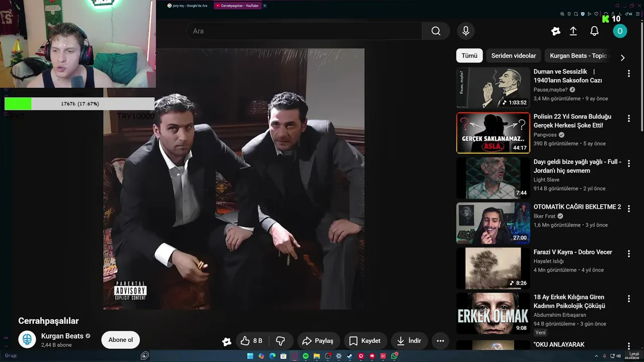This screenshot has width=644, height=362.
Task: Show hidden system tray icons
Action: click(596, 356)
